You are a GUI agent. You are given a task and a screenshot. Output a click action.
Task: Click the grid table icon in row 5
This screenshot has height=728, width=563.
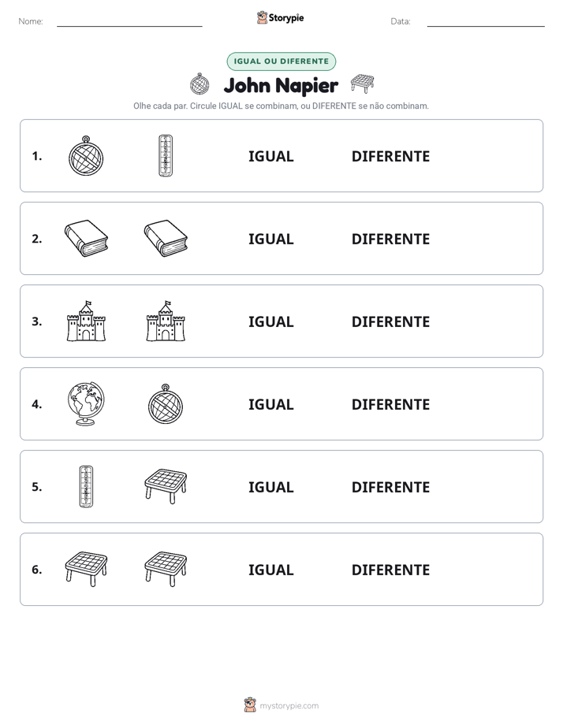(166, 487)
